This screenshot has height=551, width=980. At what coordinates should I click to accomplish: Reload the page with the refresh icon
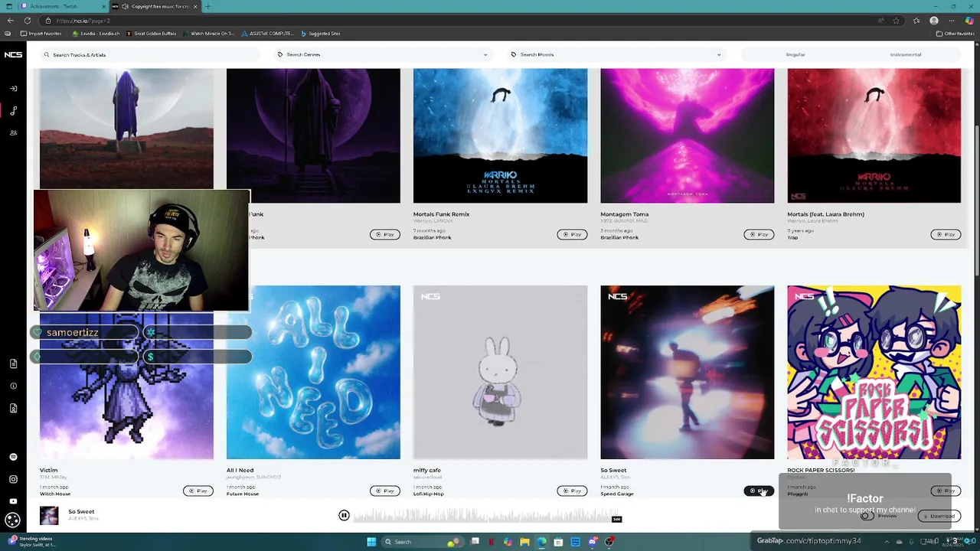click(x=28, y=21)
